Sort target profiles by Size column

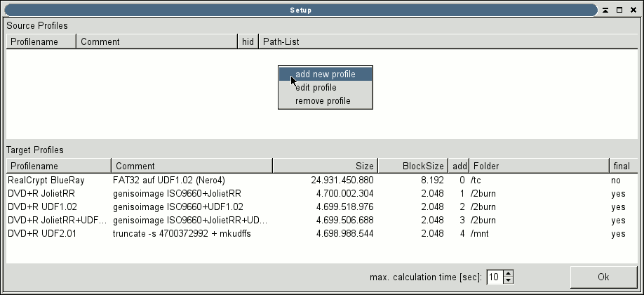click(x=325, y=166)
